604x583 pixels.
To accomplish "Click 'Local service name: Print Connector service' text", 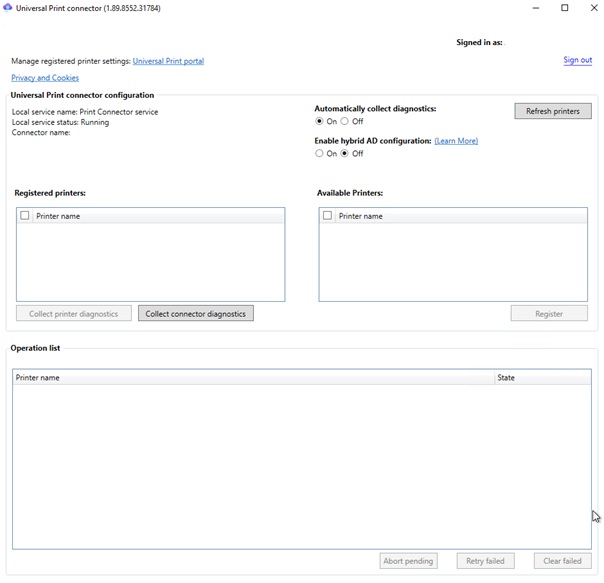I will (85, 112).
